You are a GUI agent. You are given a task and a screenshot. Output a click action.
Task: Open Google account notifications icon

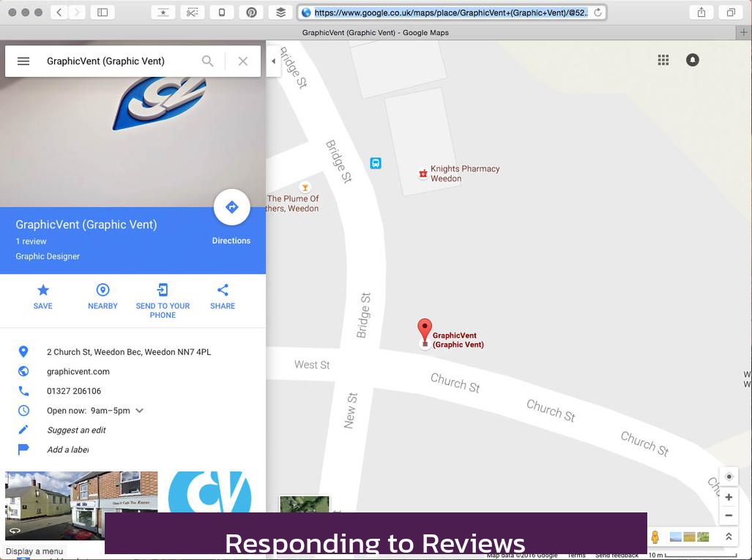(693, 60)
